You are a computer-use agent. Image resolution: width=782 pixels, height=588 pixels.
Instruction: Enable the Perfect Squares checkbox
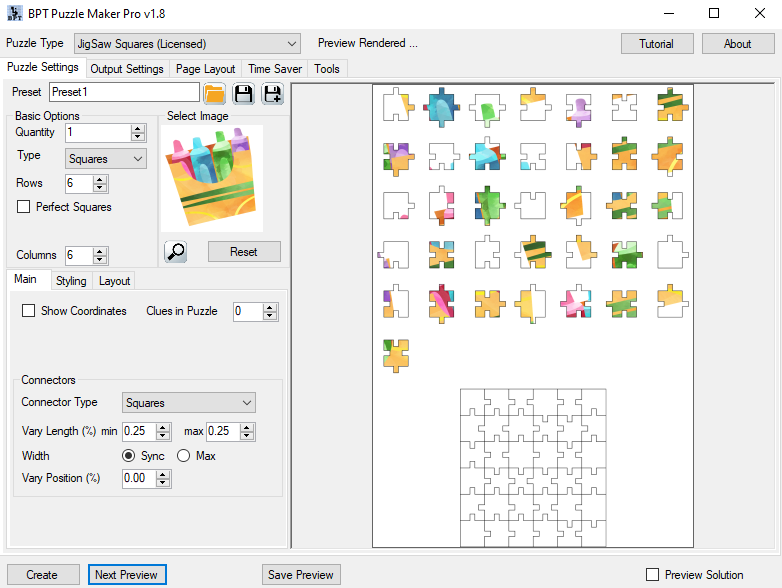[24, 207]
